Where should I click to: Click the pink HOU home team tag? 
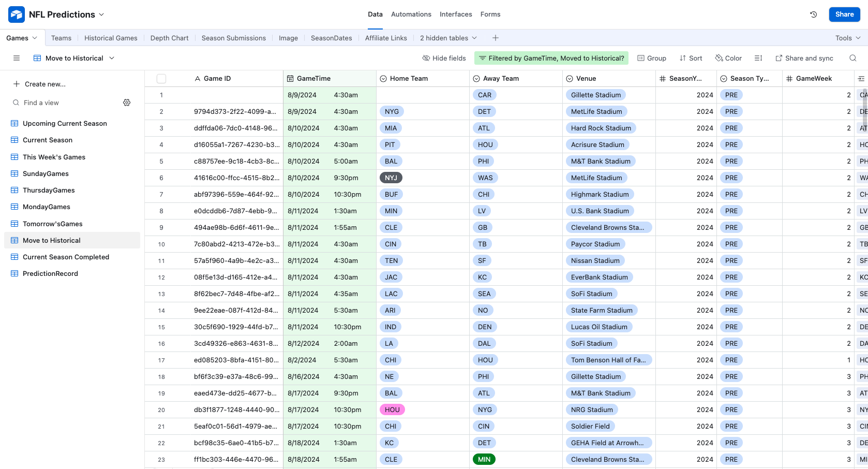click(x=392, y=410)
